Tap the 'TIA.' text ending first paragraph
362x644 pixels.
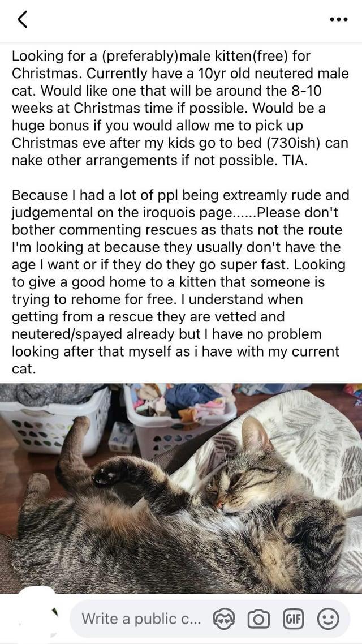click(x=299, y=160)
